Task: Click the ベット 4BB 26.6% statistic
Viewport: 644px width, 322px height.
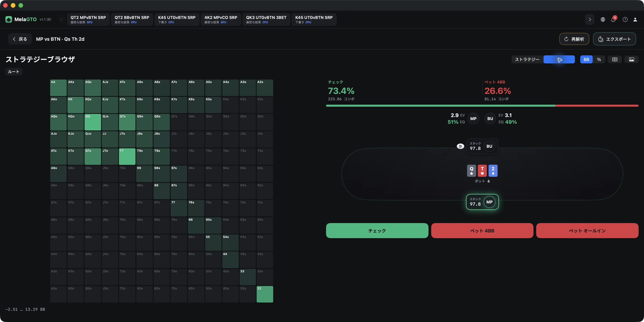Action: tap(497, 91)
